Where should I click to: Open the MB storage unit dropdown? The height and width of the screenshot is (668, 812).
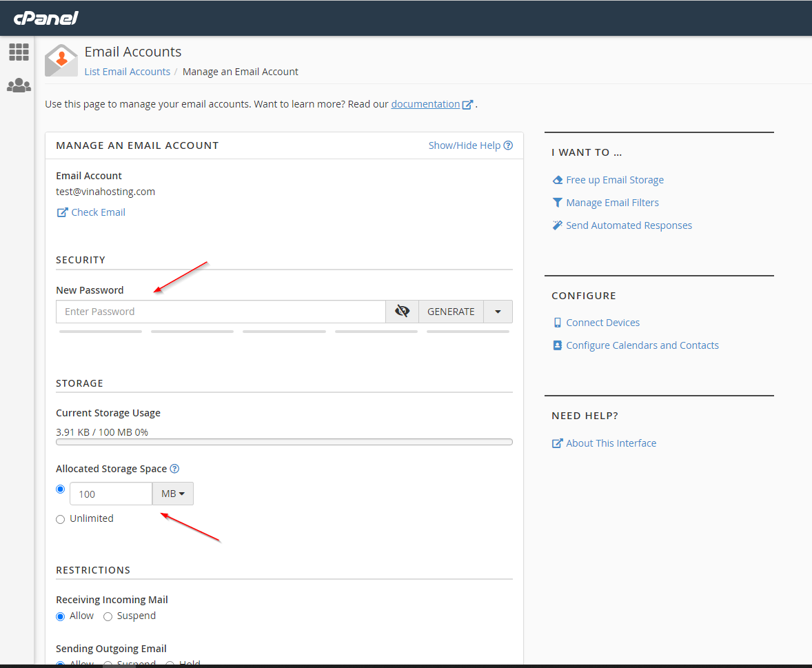tap(172, 494)
